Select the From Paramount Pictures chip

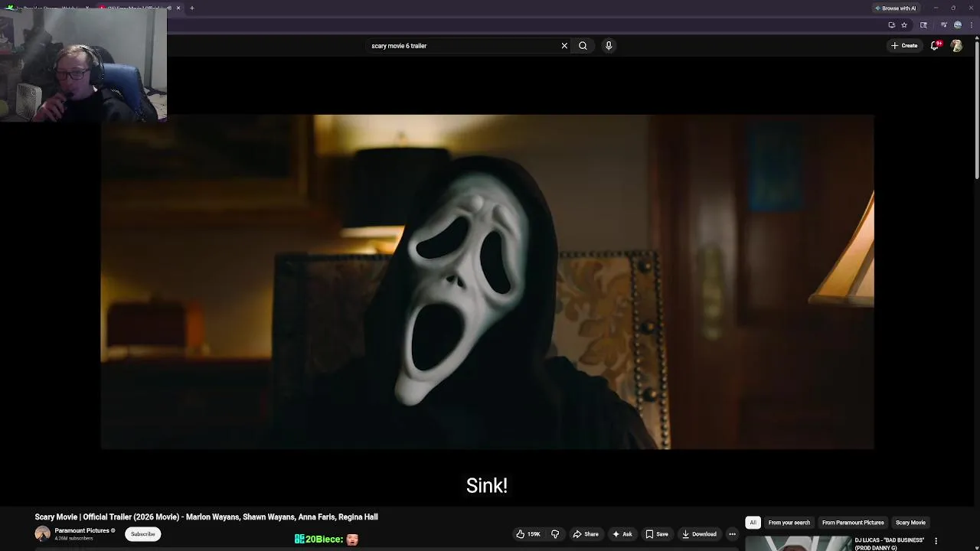pos(853,523)
